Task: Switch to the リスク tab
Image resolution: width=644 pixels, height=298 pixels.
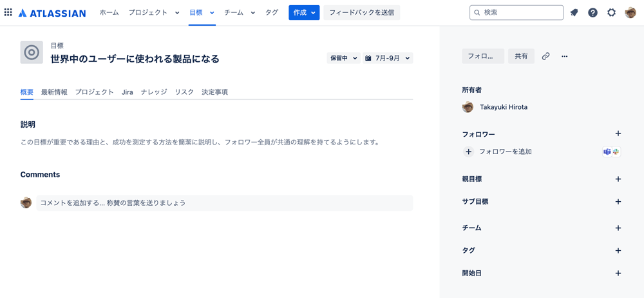Action: click(184, 92)
